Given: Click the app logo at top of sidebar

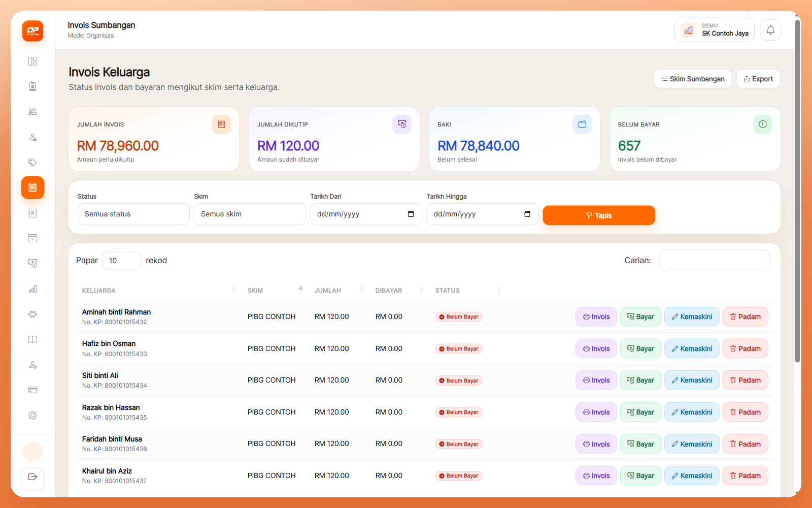Looking at the screenshot, I should point(32,31).
